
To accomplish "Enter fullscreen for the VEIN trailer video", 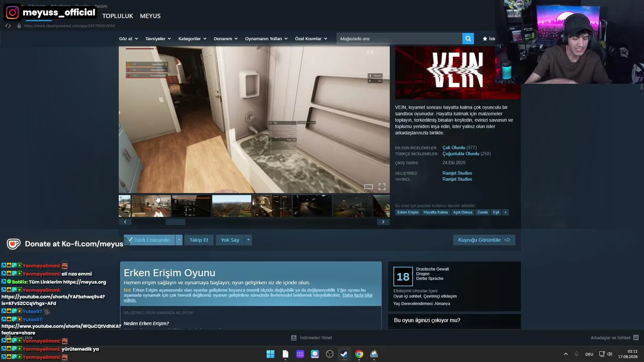I will pos(382,187).
